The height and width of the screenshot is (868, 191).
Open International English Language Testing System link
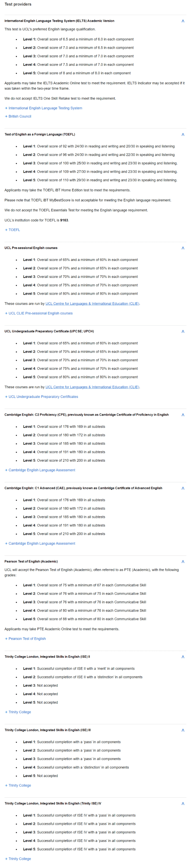pos(43,108)
